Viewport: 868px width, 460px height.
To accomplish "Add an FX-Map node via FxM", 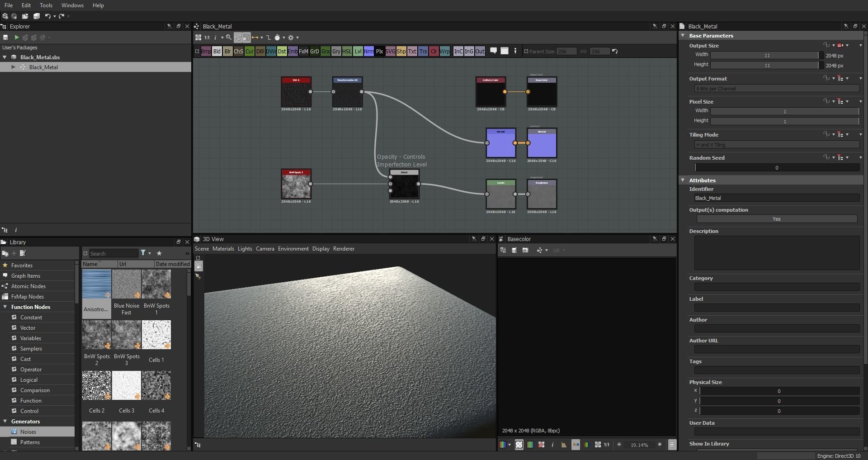I will click(304, 52).
